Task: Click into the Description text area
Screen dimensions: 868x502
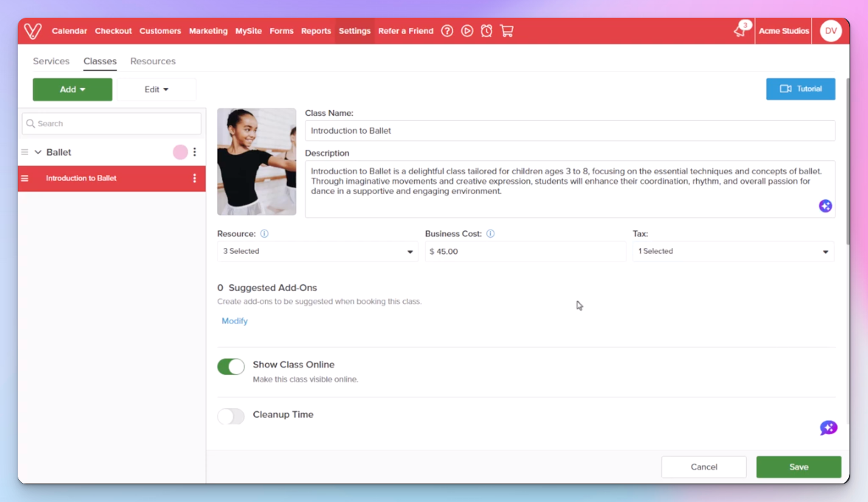Action: coord(570,189)
